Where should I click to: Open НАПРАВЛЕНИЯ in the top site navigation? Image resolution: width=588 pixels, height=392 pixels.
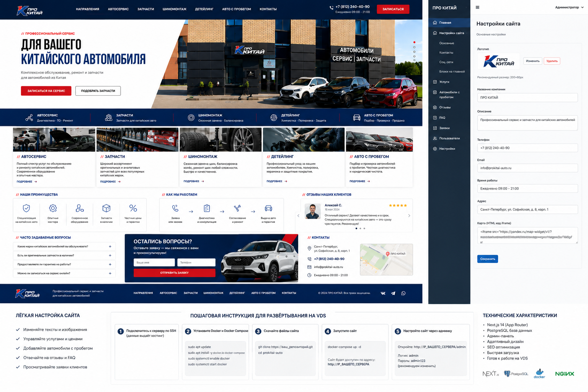click(88, 9)
